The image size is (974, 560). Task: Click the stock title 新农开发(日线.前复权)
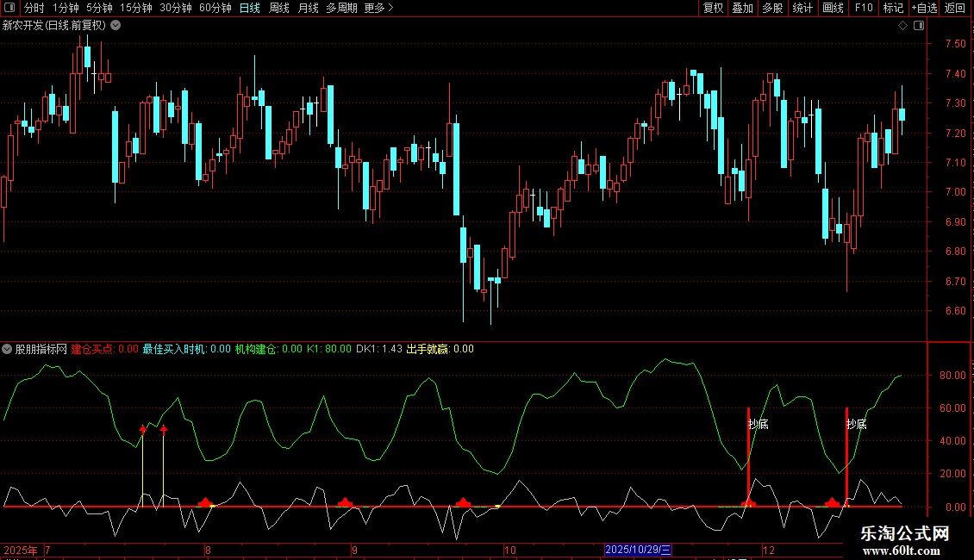[x=54, y=26]
